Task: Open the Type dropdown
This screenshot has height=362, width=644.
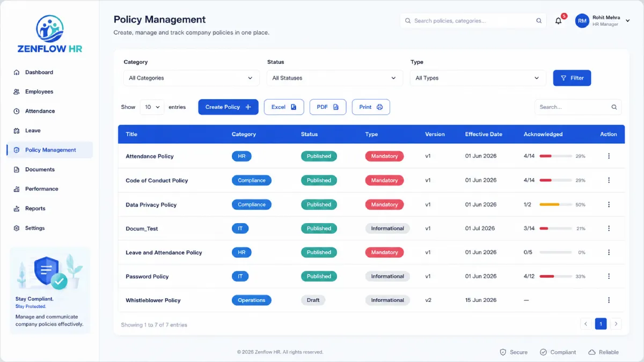Action: click(478, 78)
